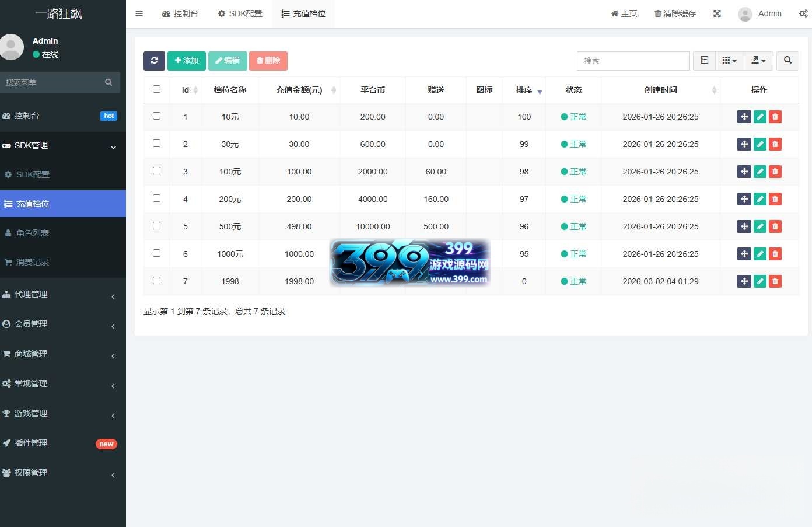Toggle the table card view icon
Image resolution: width=812 pixels, height=527 pixels.
704,61
